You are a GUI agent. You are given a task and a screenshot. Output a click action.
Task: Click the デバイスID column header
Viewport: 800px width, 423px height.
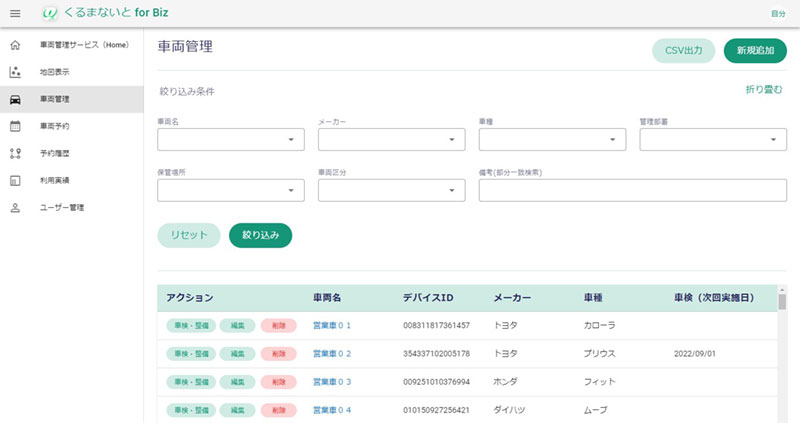(428, 297)
